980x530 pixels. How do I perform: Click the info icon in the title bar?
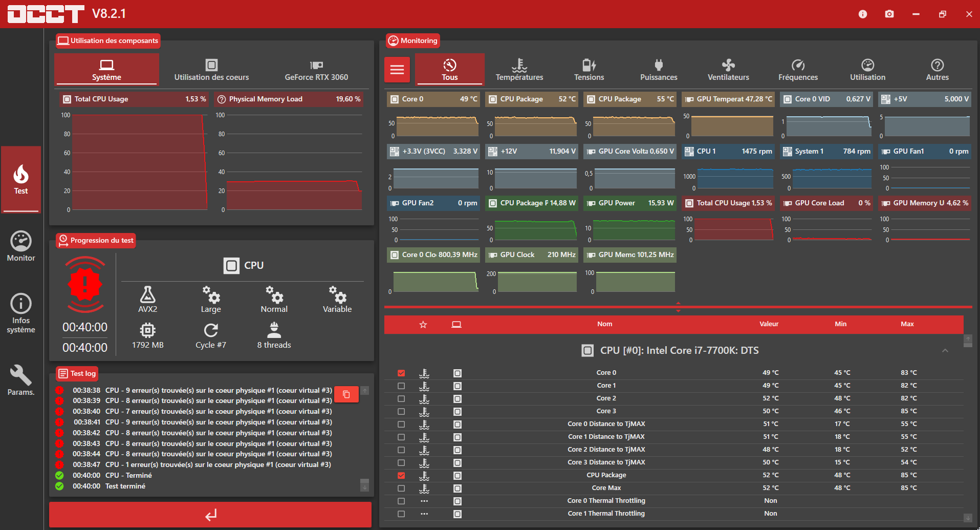pyautogui.click(x=863, y=14)
